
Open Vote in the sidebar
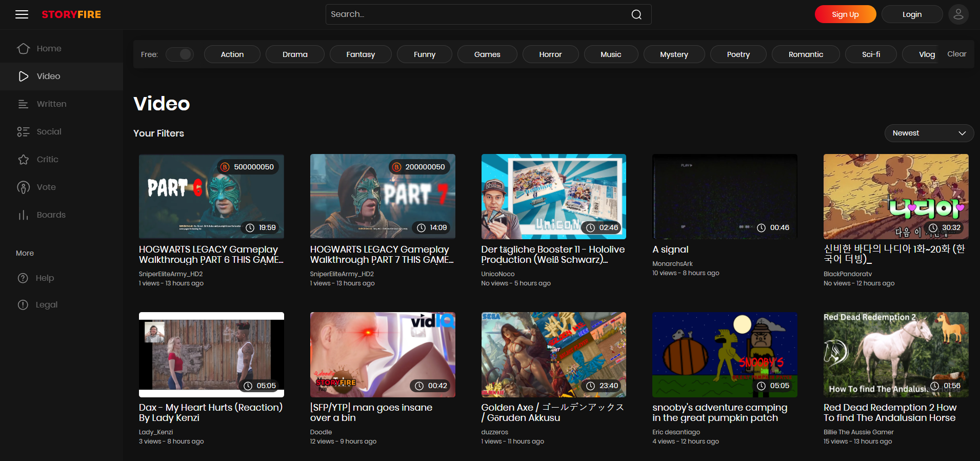click(62, 187)
